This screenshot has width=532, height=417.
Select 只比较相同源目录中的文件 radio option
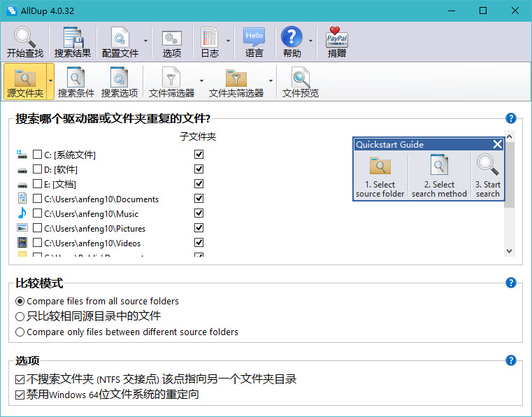coord(20,316)
